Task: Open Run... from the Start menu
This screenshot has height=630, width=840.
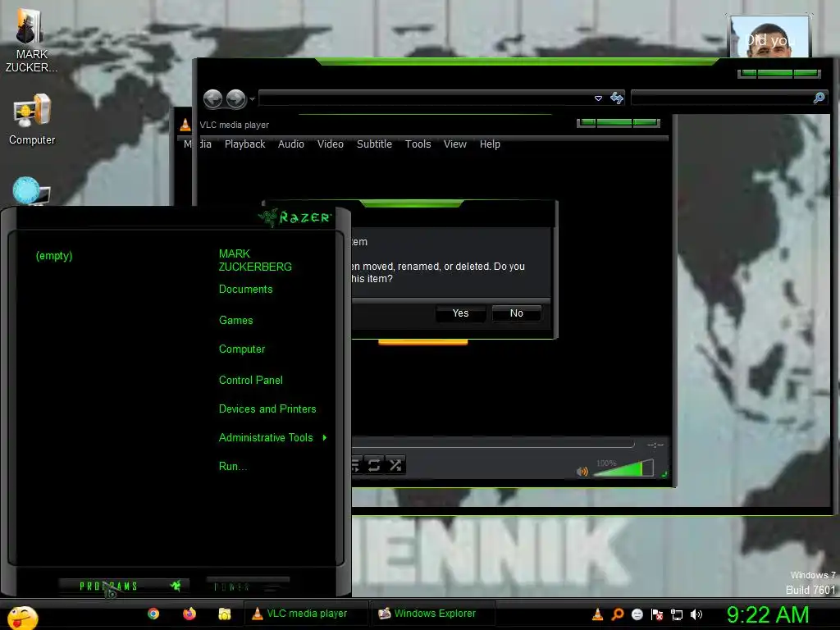Action: (x=232, y=467)
